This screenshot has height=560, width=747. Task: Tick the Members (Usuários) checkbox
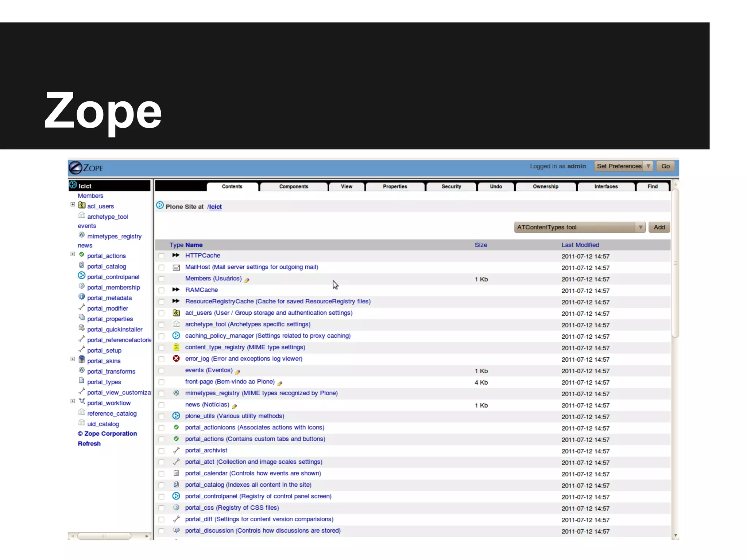(x=161, y=279)
